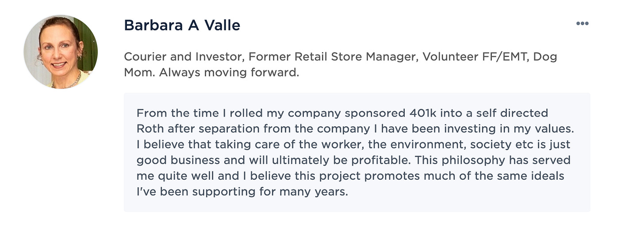The height and width of the screenshot is (230, 644).
Task: Click the line starting 'me quite well'
Action: click(350, 176)
